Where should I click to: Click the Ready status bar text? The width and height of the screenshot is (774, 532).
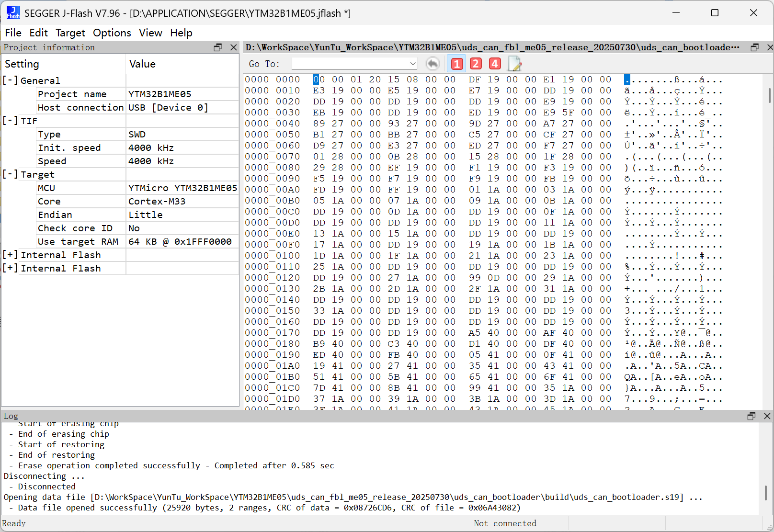point(14,523)
